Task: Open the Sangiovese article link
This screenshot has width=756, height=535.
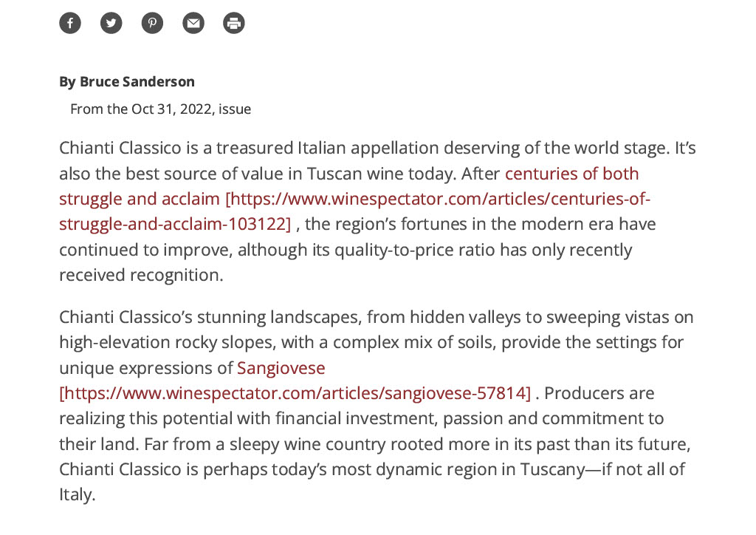Action: (x=281, y=368)
